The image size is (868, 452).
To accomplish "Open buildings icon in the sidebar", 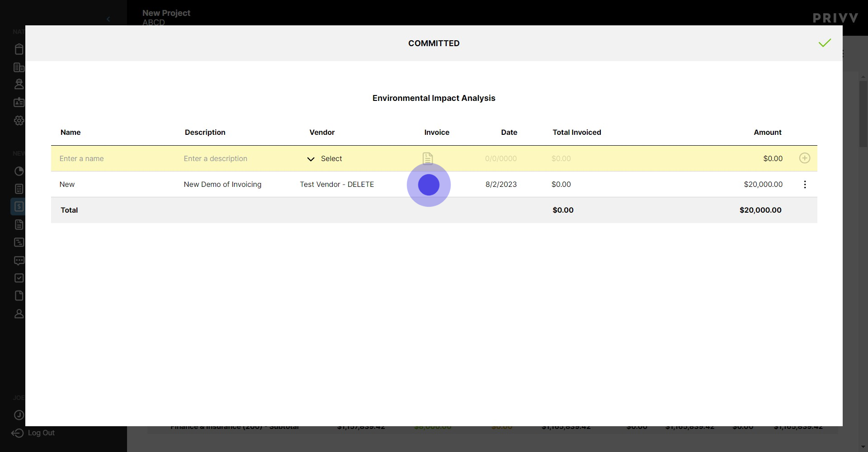I will [x=19, y=67].
